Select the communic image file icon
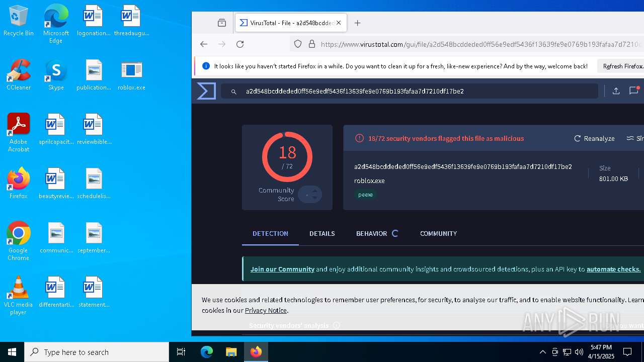Screen dimensions: 644x362 [56, 238]
